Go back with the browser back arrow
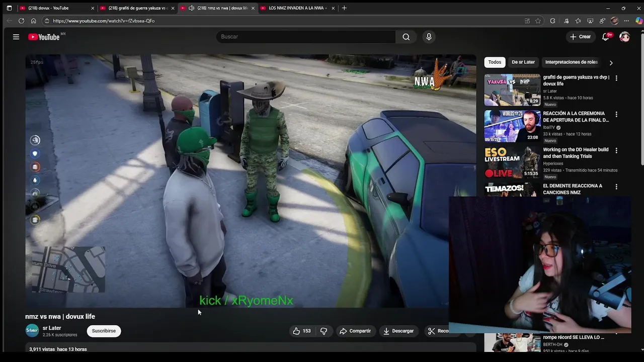Image resolution: width=644 pixels, height=362 pixels. pyautogui.click(x=9, y=21)
